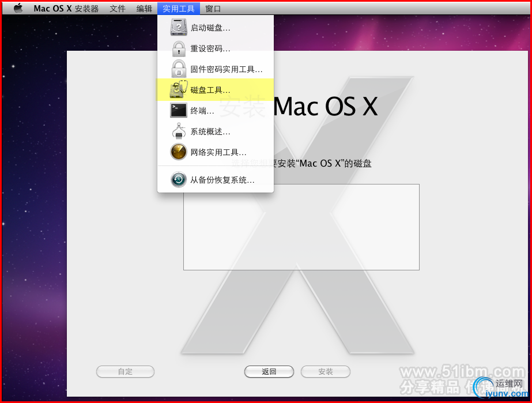The height and width of the screenshot is (403, 532).
Task: Close the 实用工具 menu bar item
Action: coord(179,9)
